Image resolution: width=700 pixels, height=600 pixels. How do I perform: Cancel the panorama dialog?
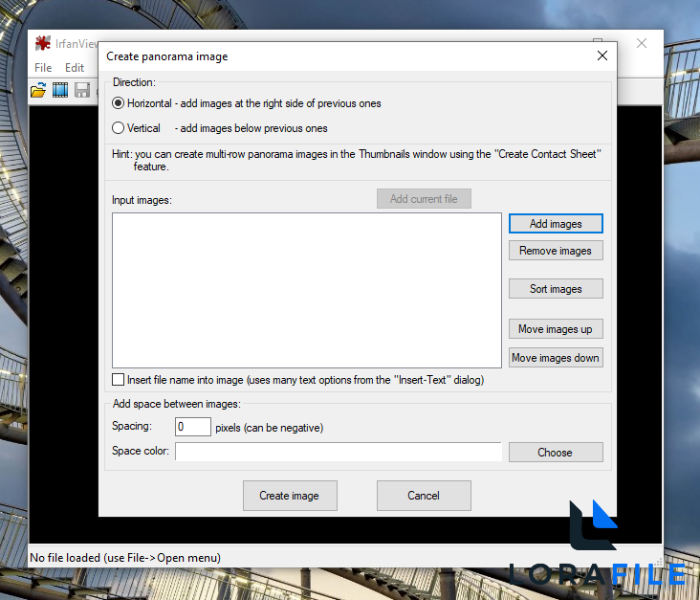tap(424, 496)
